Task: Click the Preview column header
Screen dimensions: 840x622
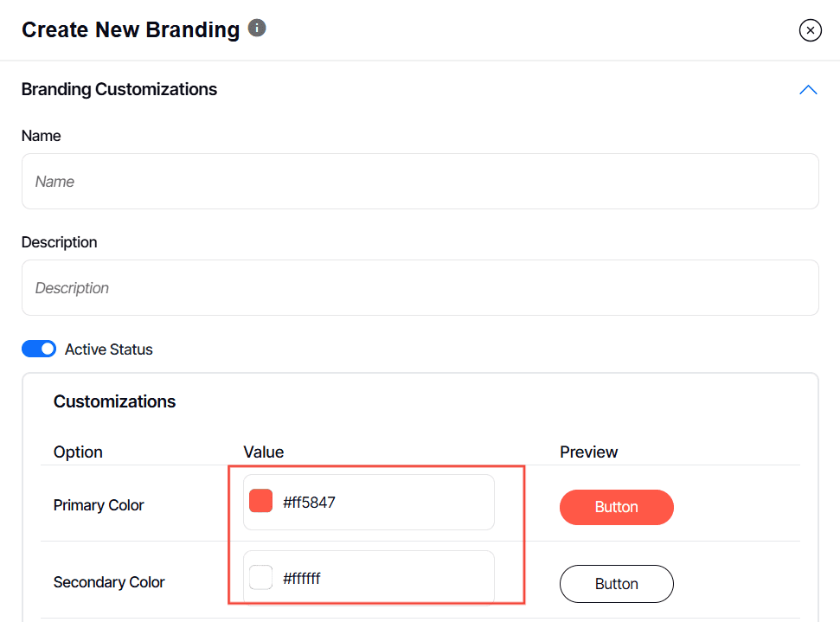Action: tap(589, 452)
